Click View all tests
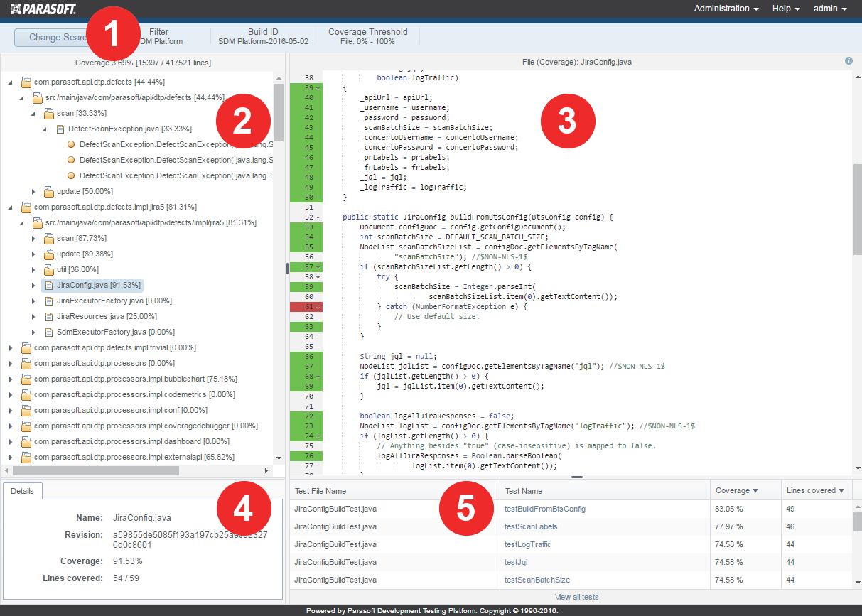Screen dimensions: 862x616 coord(576,597)
